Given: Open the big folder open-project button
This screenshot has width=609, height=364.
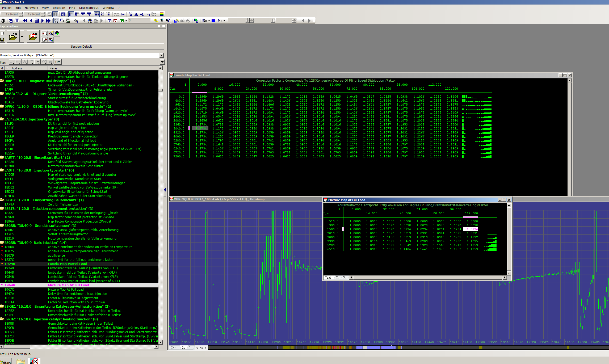Looking at the screenshot, I should [13, 36].
